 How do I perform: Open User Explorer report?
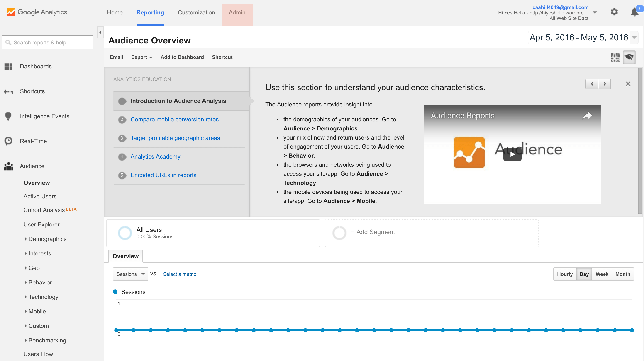pos(41,224)
